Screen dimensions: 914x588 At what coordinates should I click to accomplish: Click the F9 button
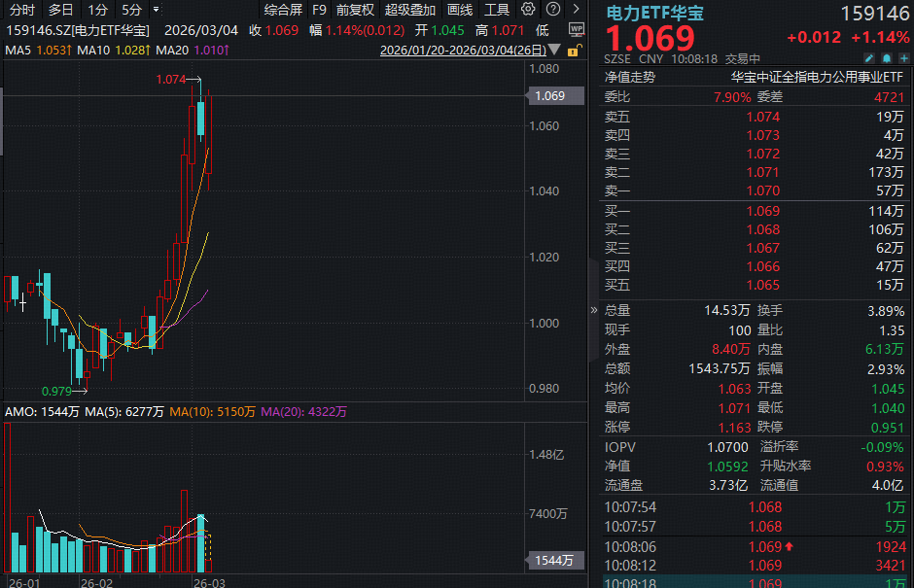tap(320, 9)
